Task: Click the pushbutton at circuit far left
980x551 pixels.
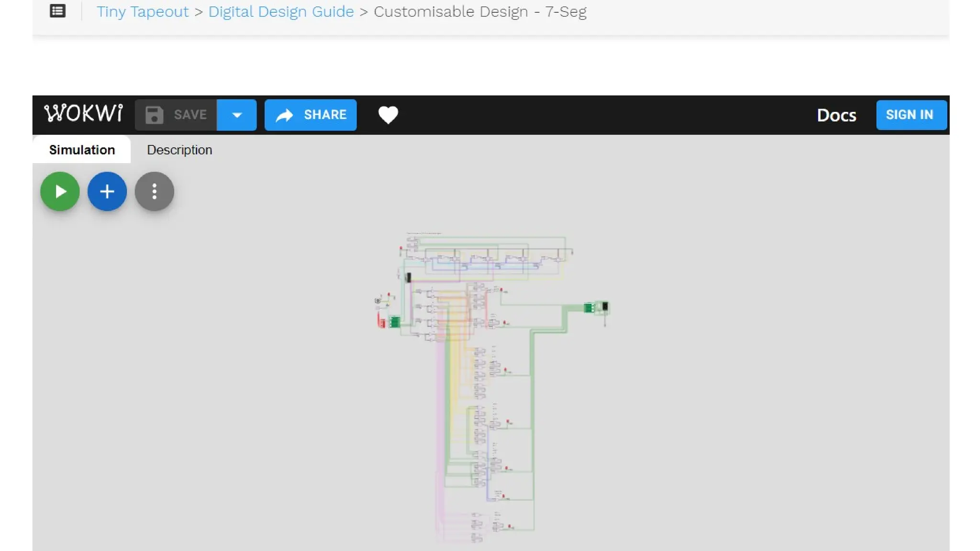Action: click(x=378, y=301)
